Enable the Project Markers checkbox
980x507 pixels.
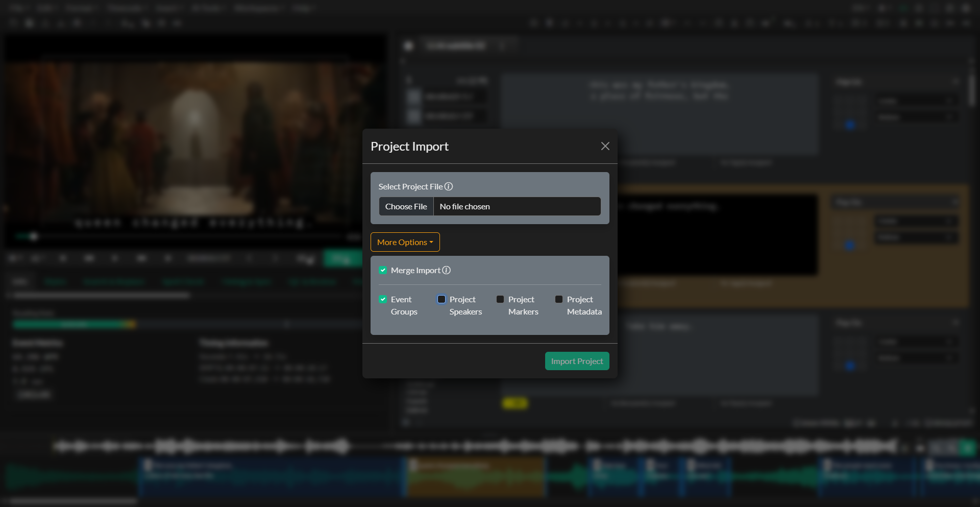[500, 299]
